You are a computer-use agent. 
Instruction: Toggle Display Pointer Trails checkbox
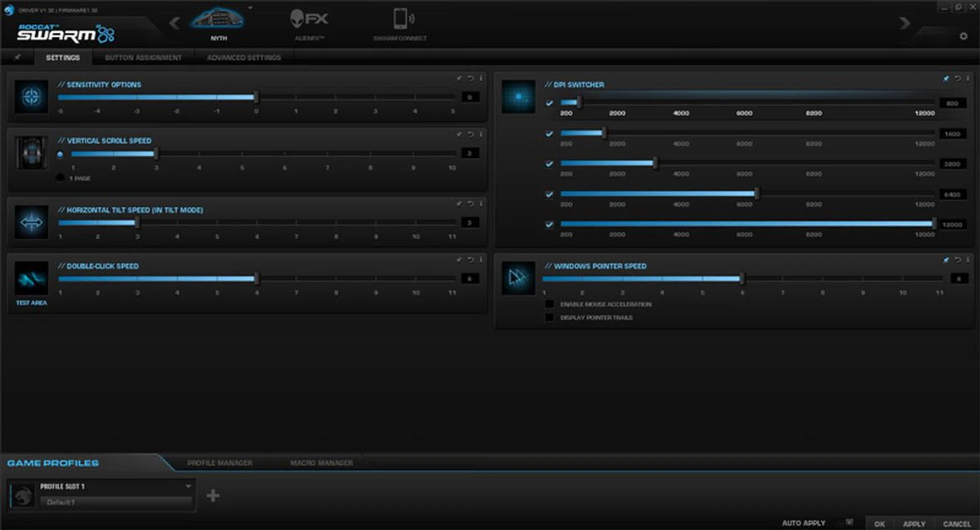pos(549,318)
